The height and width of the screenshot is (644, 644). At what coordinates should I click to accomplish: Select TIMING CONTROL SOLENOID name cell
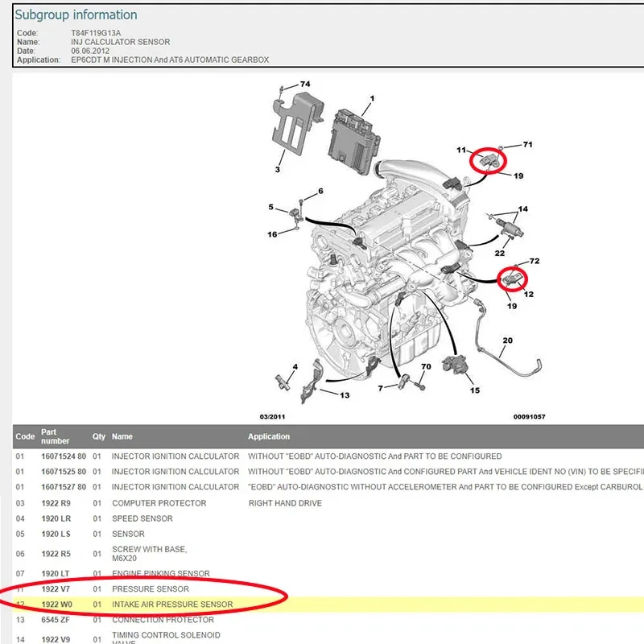click(166, 638)
